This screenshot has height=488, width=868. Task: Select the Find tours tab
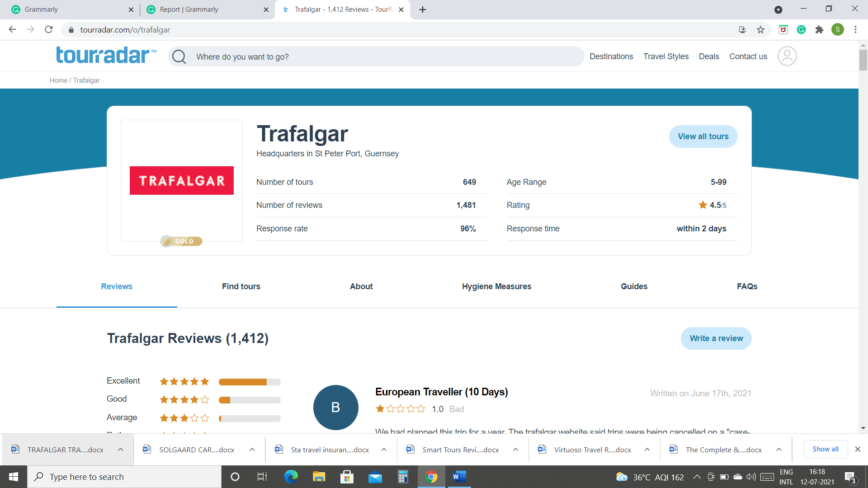(241, 286)
